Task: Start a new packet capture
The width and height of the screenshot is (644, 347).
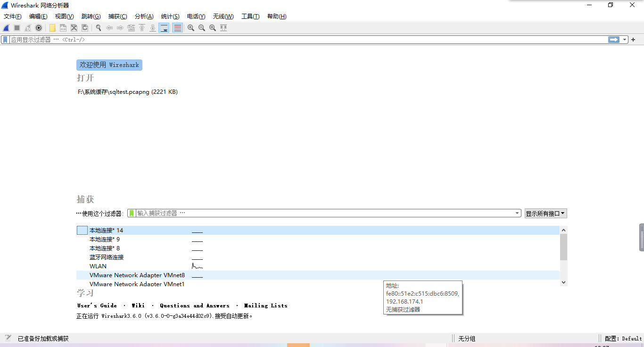Action: (6, 28)
